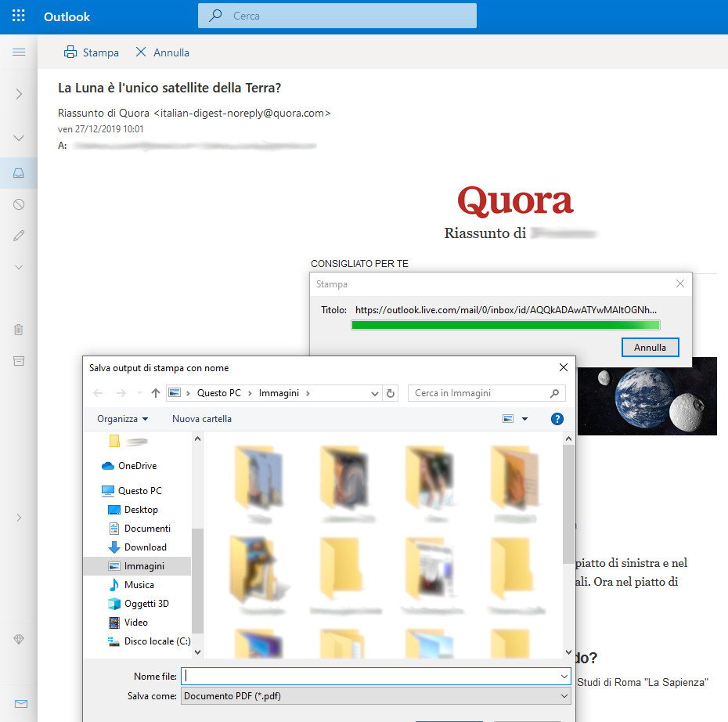Go up one folder level
The height and width of the screenshot is (722, 728).
point(156,393)
